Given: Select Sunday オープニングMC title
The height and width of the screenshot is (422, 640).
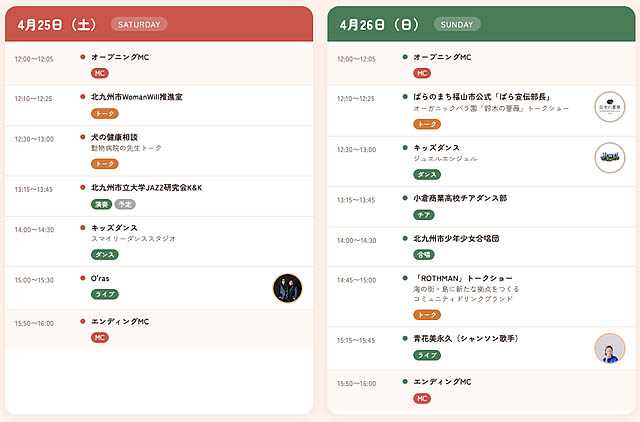Looking at the screenshot, I should (442, 57).
